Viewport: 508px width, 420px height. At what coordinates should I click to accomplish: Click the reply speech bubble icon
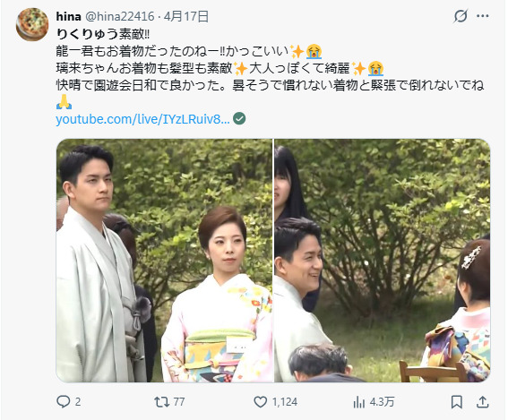[x=64, y=401]
